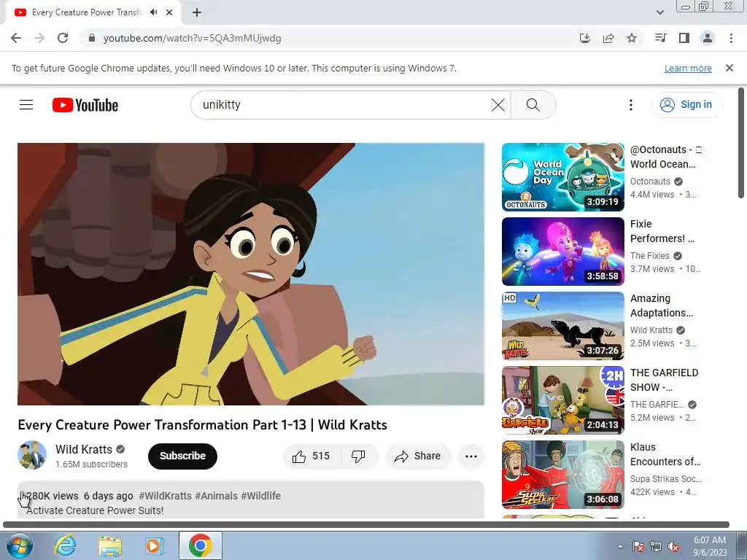The image size is (747, 560).
Task: Open the Chrome profile icon
Action: click(708, 38)
